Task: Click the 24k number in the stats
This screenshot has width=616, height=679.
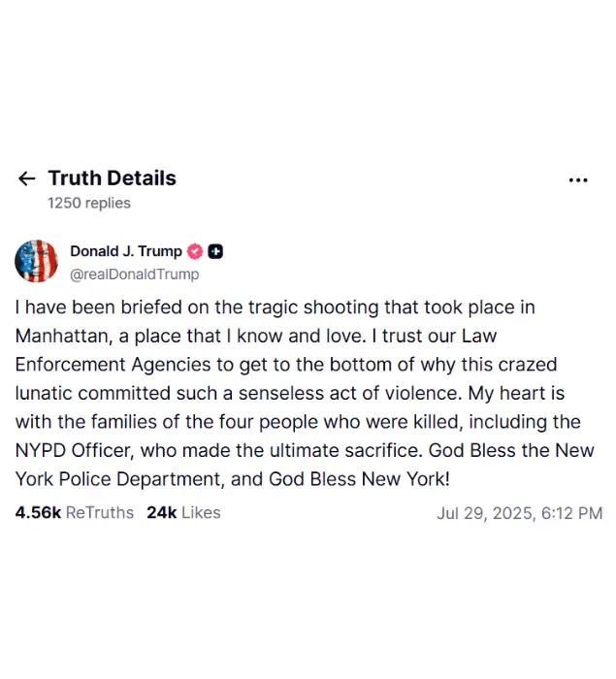Action: click(162, 513)
